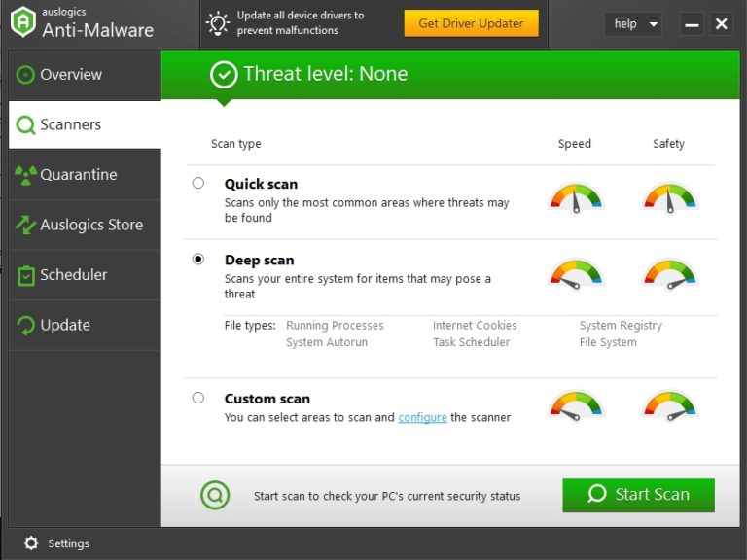Viewport: 747px width, 560px height.
Task: Click the Task Scheduler file type
Action: [471, 342]
